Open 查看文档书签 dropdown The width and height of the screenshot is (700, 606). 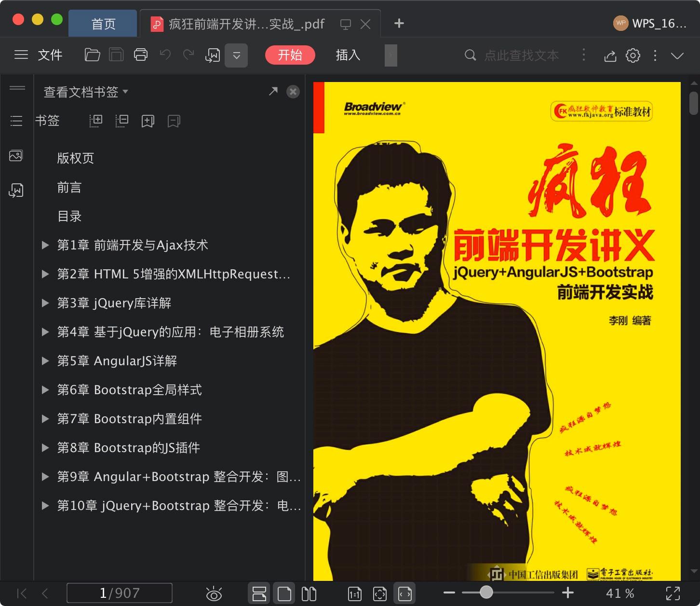click(86, 92)
